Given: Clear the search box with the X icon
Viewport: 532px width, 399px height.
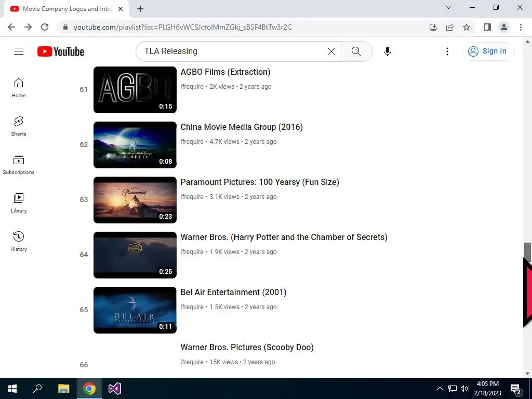Looking at the screenshot, I should [x=331, y=51].
